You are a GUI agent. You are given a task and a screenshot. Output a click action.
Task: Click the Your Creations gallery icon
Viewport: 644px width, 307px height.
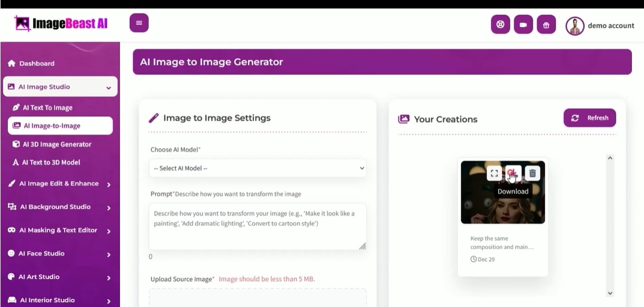pos(404,119)
